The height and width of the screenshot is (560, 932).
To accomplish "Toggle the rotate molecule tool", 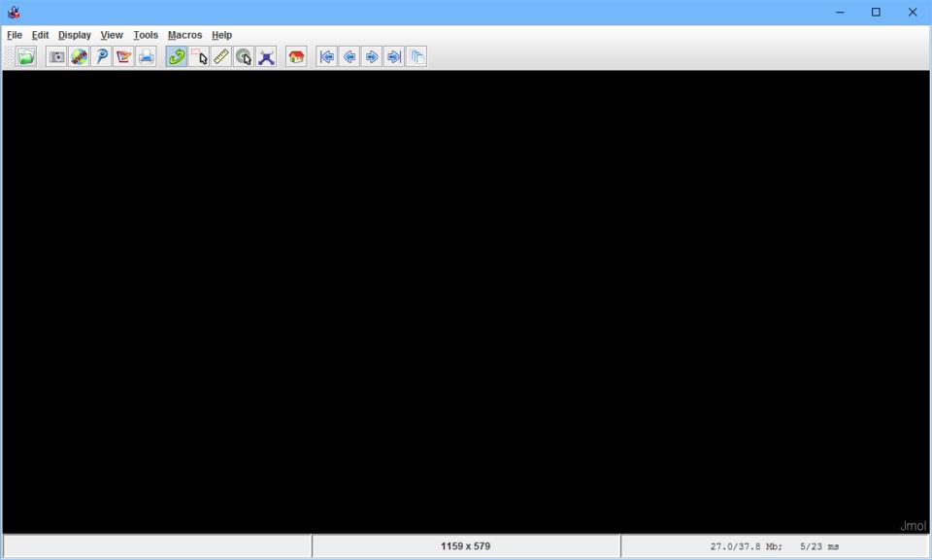I will (177, 57).
